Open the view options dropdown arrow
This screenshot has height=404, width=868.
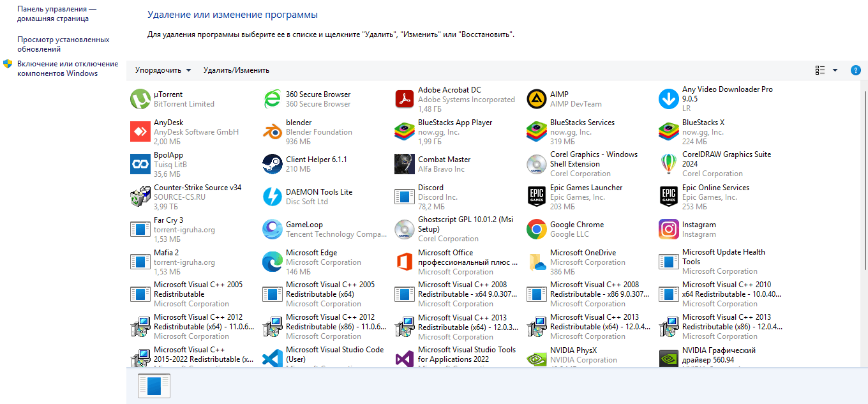pos(835,70)
